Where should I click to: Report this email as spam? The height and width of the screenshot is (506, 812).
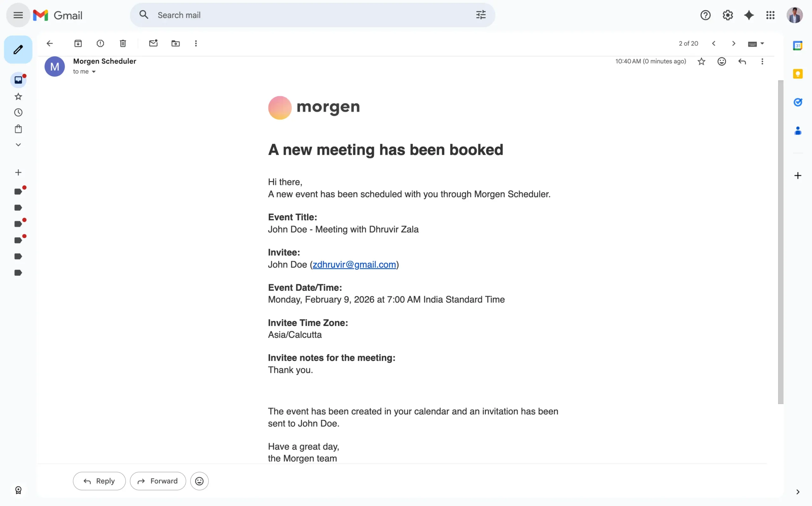[x=100, y=43]
